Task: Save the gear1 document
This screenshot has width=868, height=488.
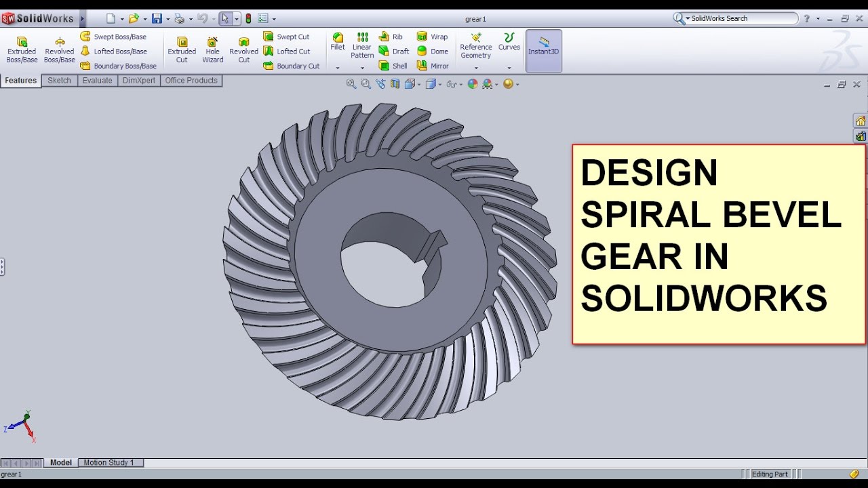Action: pos(157,19)
